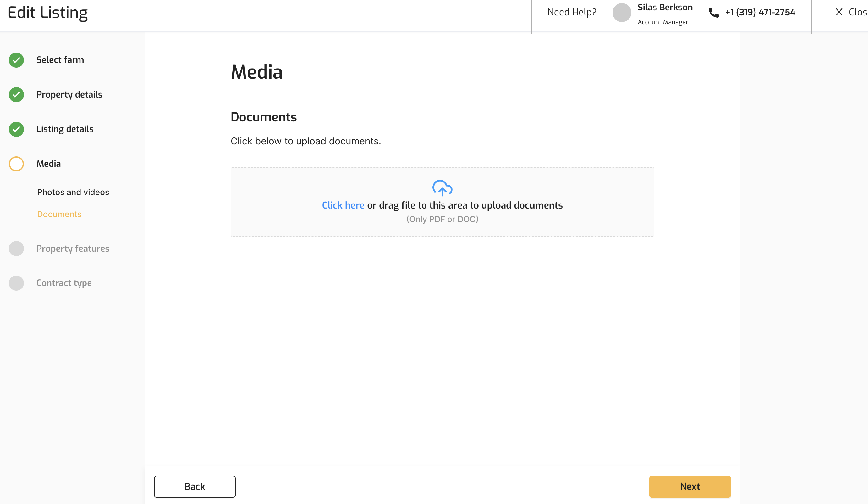Open the Listing details step
Viewport: 868px width, 504px height.
pyautogui.click(x=65, y=129)
